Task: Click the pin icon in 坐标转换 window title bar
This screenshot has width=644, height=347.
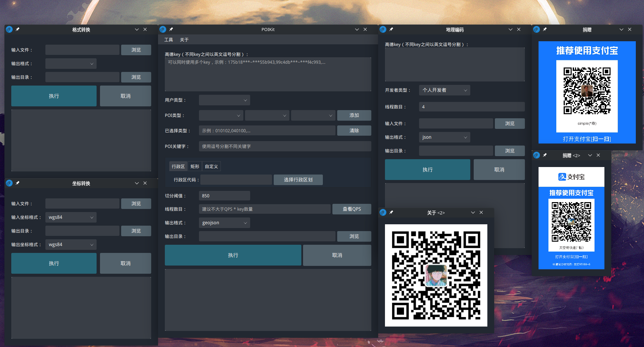Action: (17, 183)
